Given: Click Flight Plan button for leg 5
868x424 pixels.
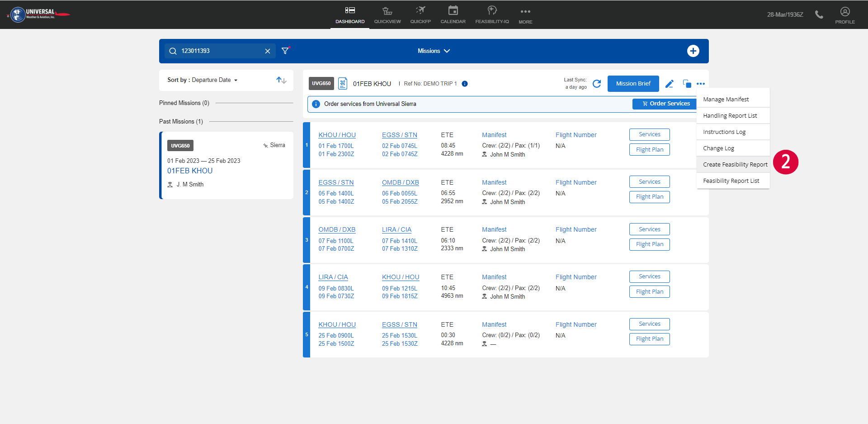Looking at the screenshot, I should (650, 339).
